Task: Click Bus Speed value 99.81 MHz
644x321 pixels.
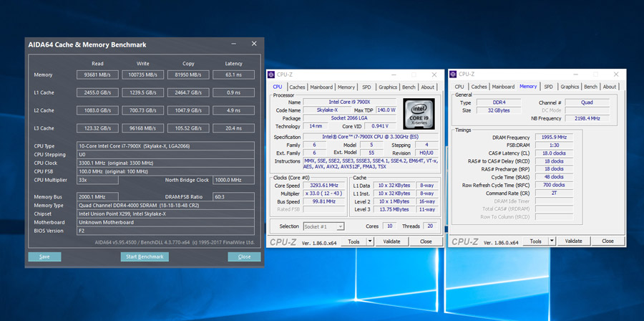Action: coord(325,201)
